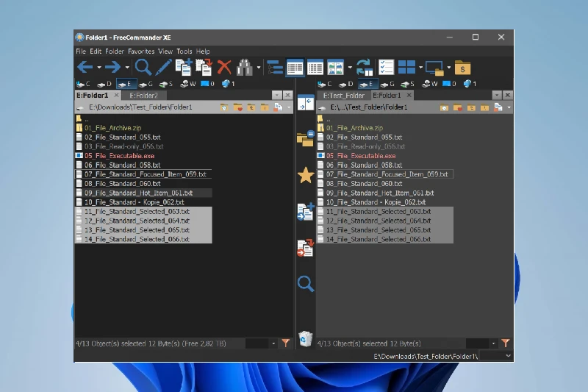Viewport: 588px width, 392px height.
Task: Toggle the folder tree view button
Action: point(275,68)
